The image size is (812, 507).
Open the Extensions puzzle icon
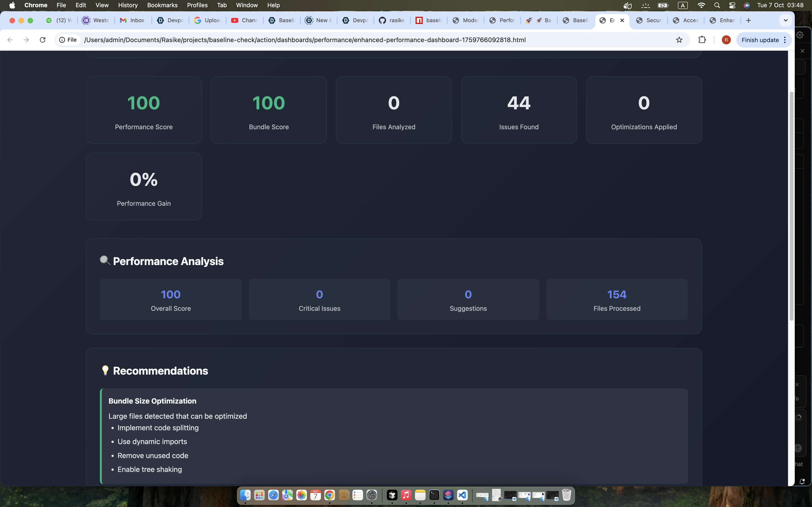pyautogui.click(x=702, y=40)
